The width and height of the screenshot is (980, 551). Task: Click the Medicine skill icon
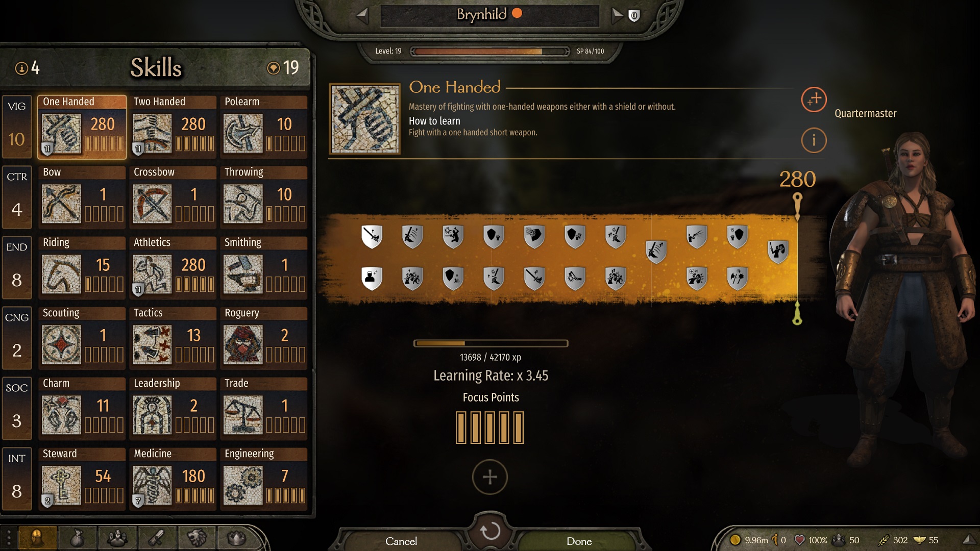(152, 486)
